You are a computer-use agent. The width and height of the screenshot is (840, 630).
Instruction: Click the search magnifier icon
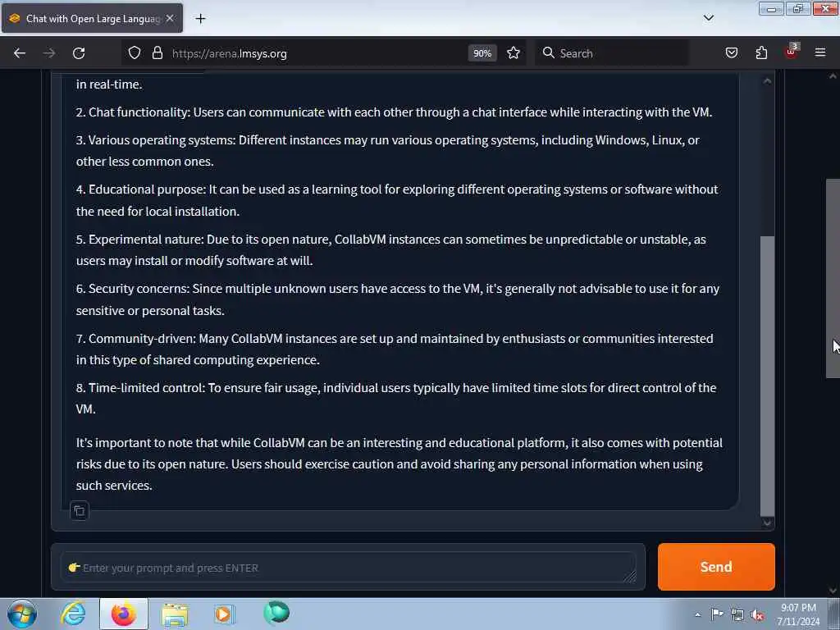pos(549,52)
